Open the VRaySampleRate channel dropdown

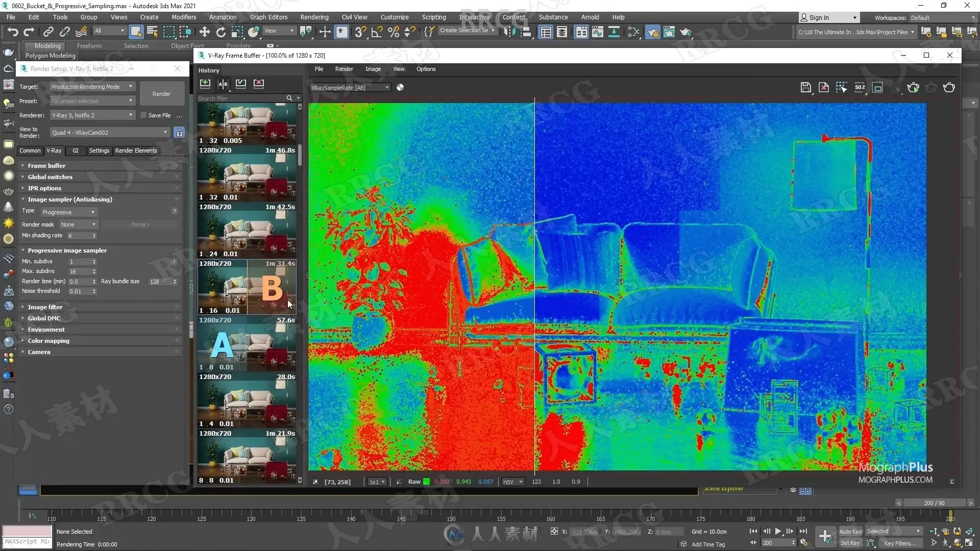350,88
